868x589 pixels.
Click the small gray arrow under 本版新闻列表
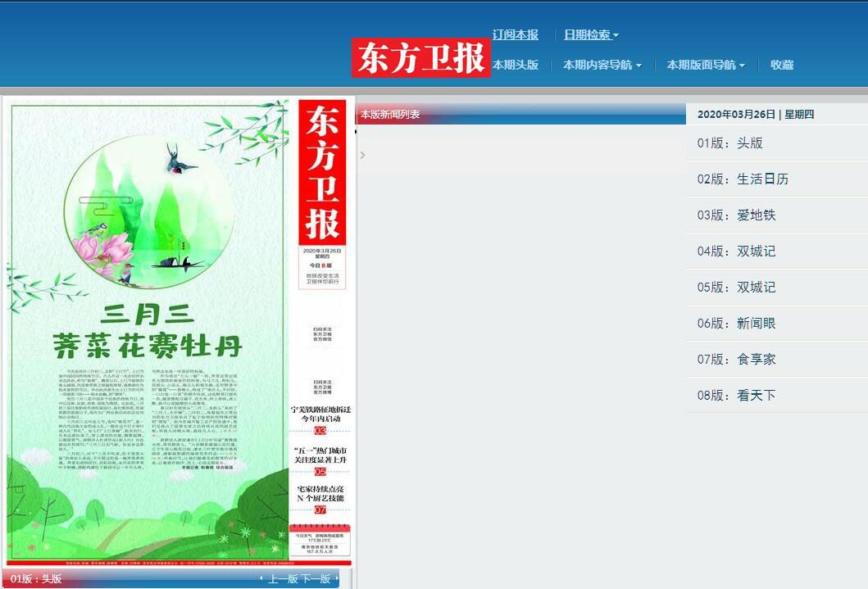363,155
